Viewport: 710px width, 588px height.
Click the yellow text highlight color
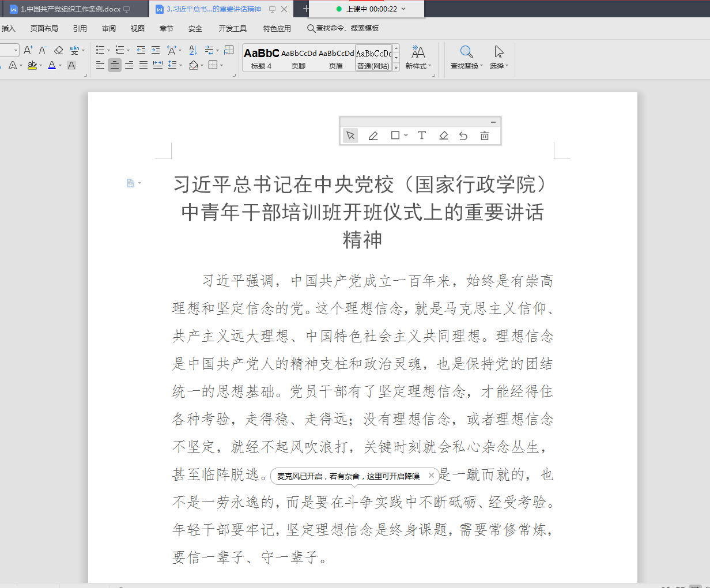32,65
